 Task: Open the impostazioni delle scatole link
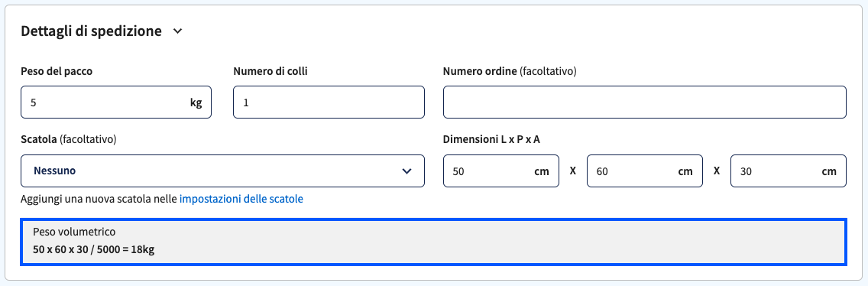coord(241,199)
